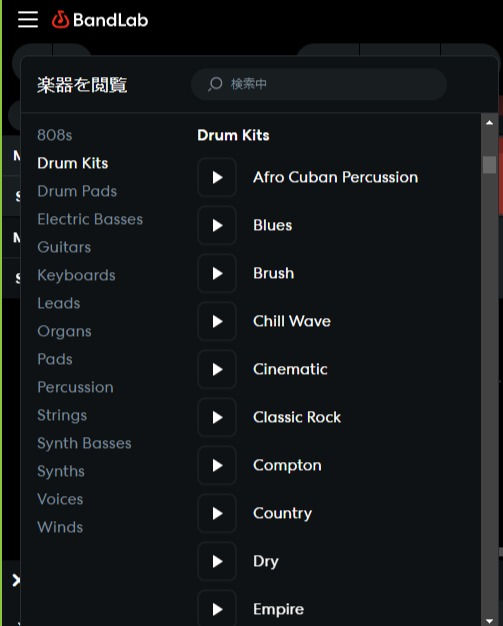Screen dimensions: 503x626
Task: Click the search magnifier icon
Action: 215,84
